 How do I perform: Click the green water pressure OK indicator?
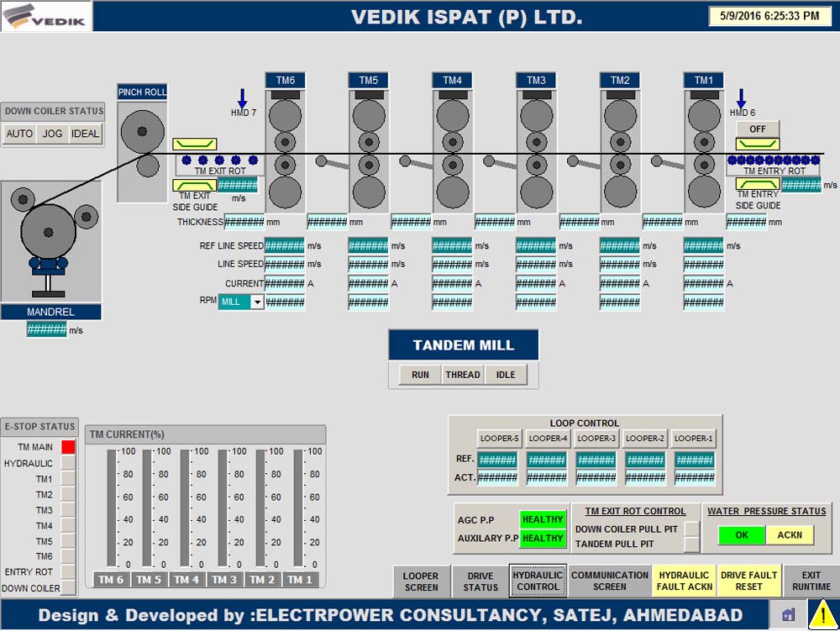click(742, 535)
